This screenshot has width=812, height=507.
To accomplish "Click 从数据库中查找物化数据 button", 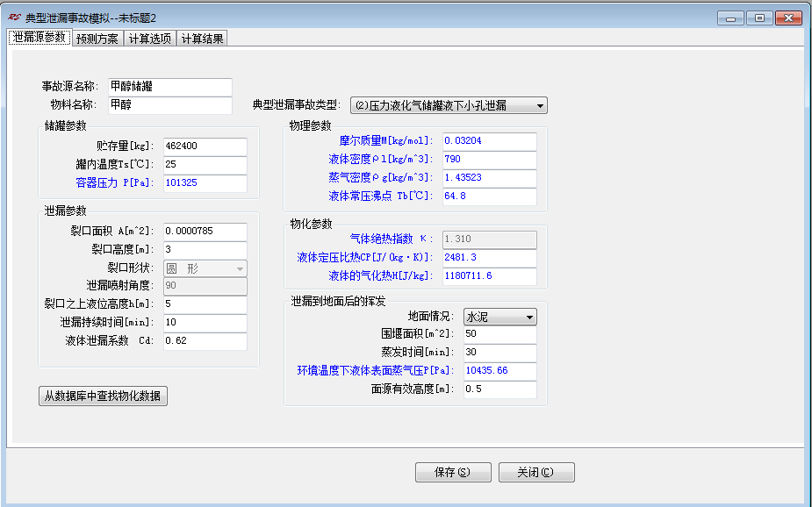I will point(103,396).
